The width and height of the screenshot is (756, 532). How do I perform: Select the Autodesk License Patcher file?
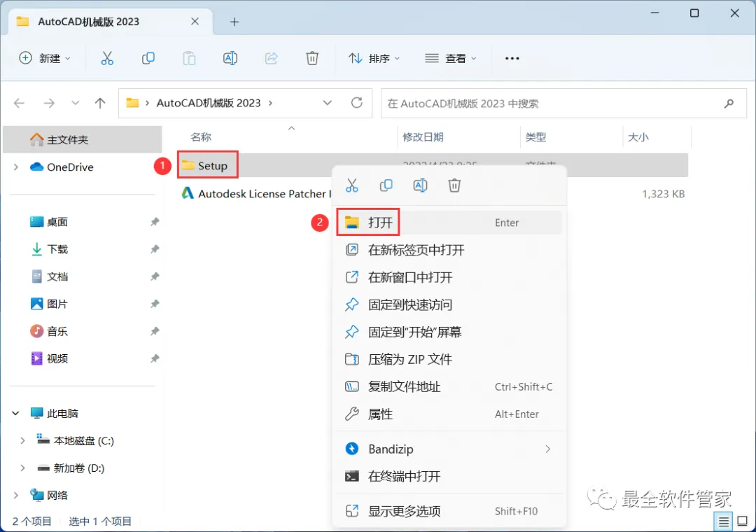256,194
